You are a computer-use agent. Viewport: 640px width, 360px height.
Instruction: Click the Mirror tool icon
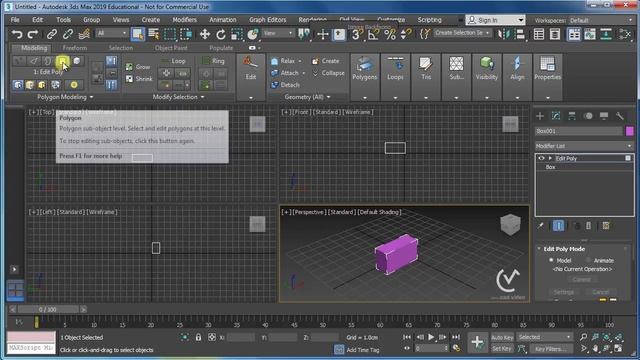[503, 34]
